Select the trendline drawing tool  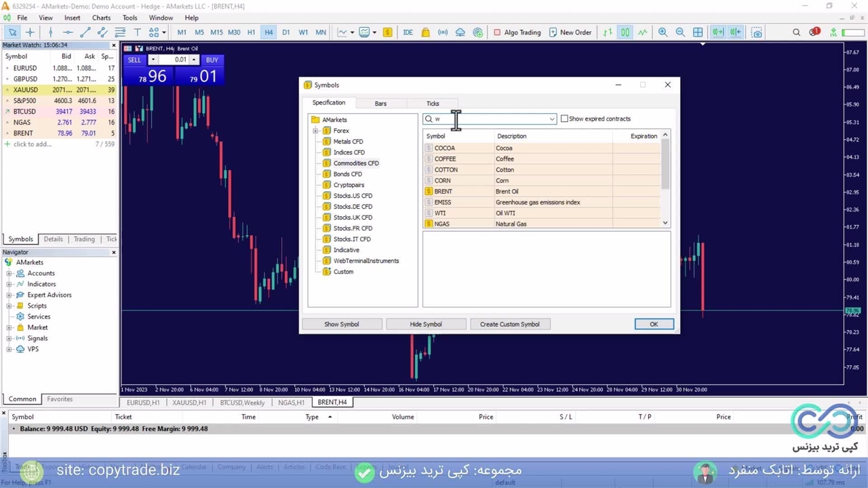[85, 33]
